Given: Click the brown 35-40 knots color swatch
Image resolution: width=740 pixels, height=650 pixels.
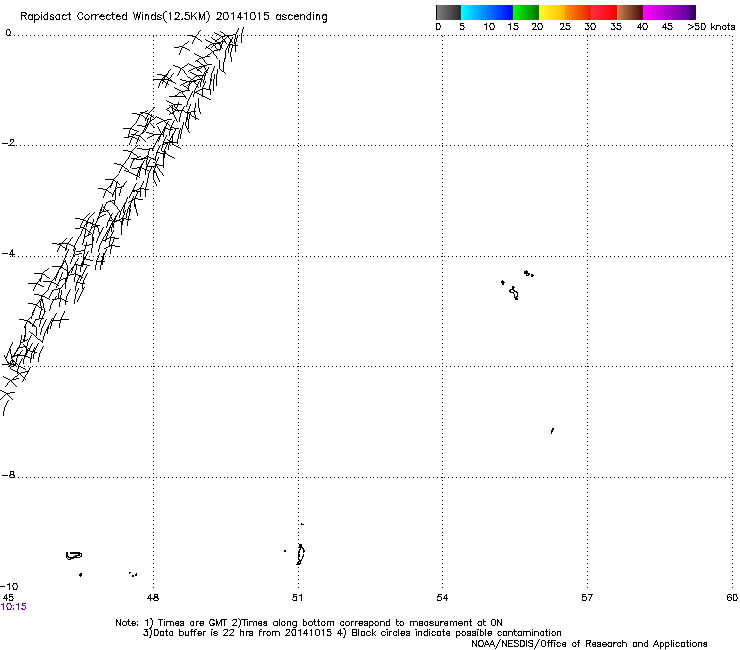Looking at the screenshot, I should click(630, 12).
